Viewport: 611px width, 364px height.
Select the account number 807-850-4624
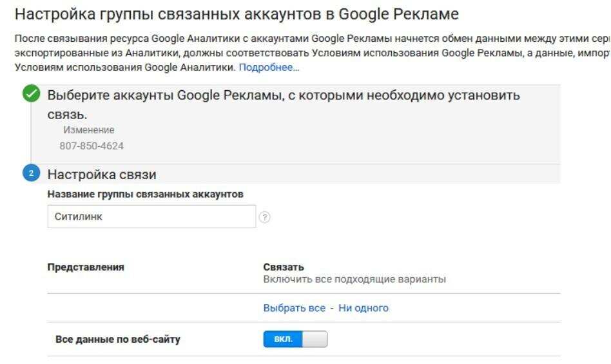(92, 146)
